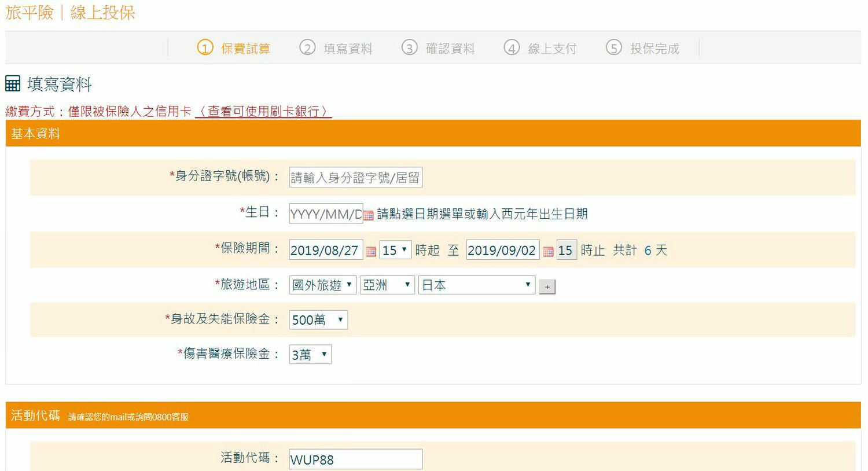Click the end date field 2019/09/02
Viewport: 868px width, 471px height.
(503, 250)
